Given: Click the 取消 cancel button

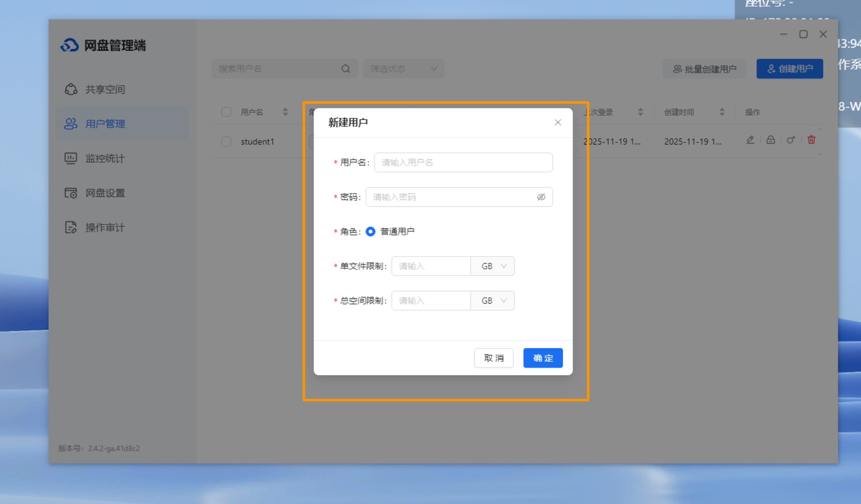Looking at the screenshot, I should (493, 358).
